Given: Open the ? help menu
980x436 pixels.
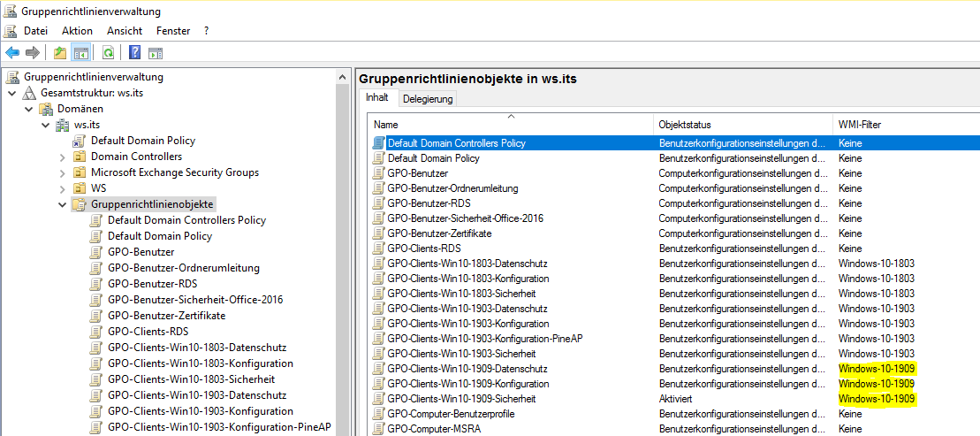Looking at the screenshot, I should click(x=206, y=31).
